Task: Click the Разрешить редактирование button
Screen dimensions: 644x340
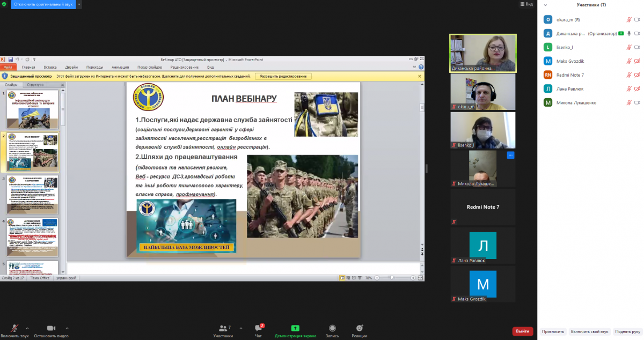Action: tap(283, 76)
